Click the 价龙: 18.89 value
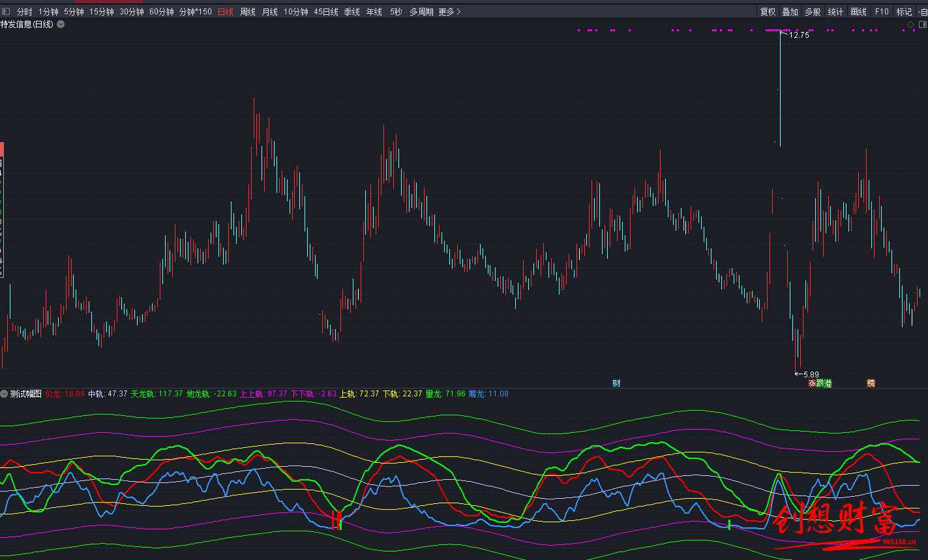928x560 pixels. point(65,394)
